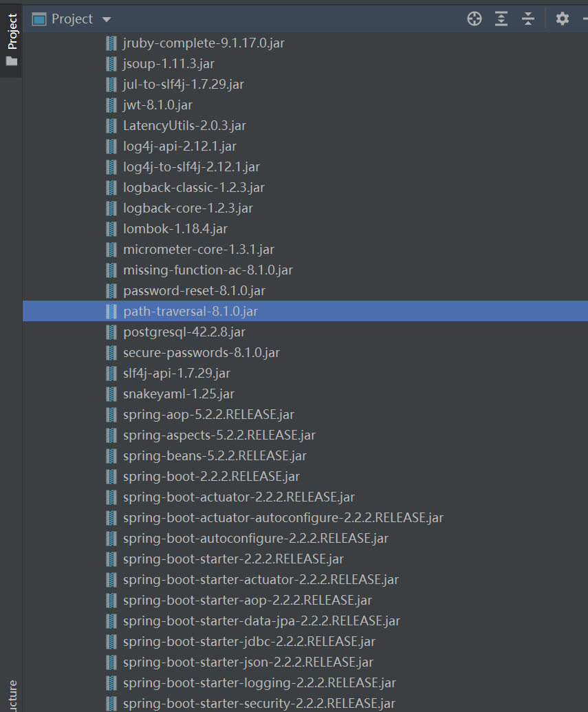The width and height of the screenshot is (588, 712).
Task: Select jruby-complete-9.1.17.0.jar in the tree
Action: [x=204, y=43]
